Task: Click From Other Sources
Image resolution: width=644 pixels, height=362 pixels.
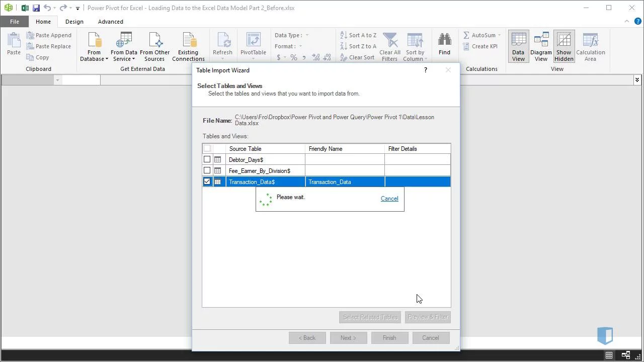Action: pos(154,47)
